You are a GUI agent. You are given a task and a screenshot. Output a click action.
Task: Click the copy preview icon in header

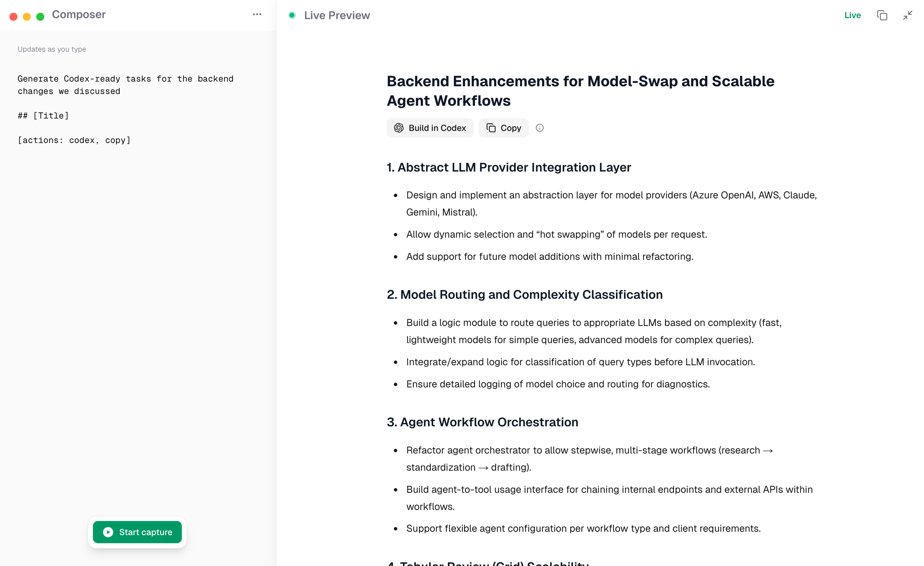tap(882, 15)
